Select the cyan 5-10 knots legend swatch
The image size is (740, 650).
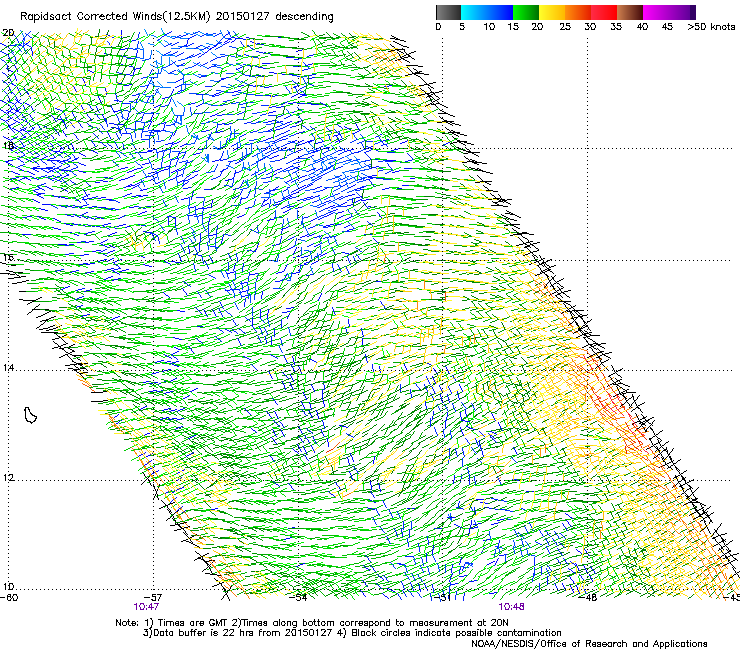coord(474,12)
